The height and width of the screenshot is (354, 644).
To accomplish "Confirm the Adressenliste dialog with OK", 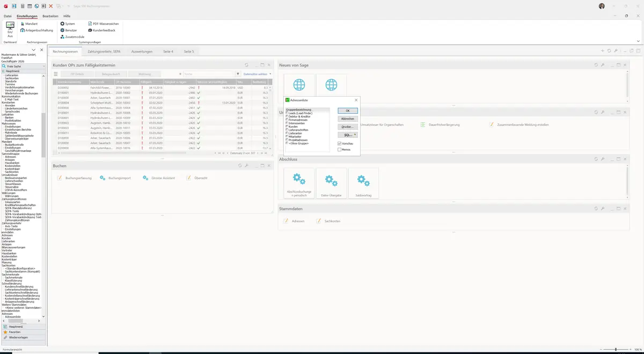I will [x=348, y=110].
